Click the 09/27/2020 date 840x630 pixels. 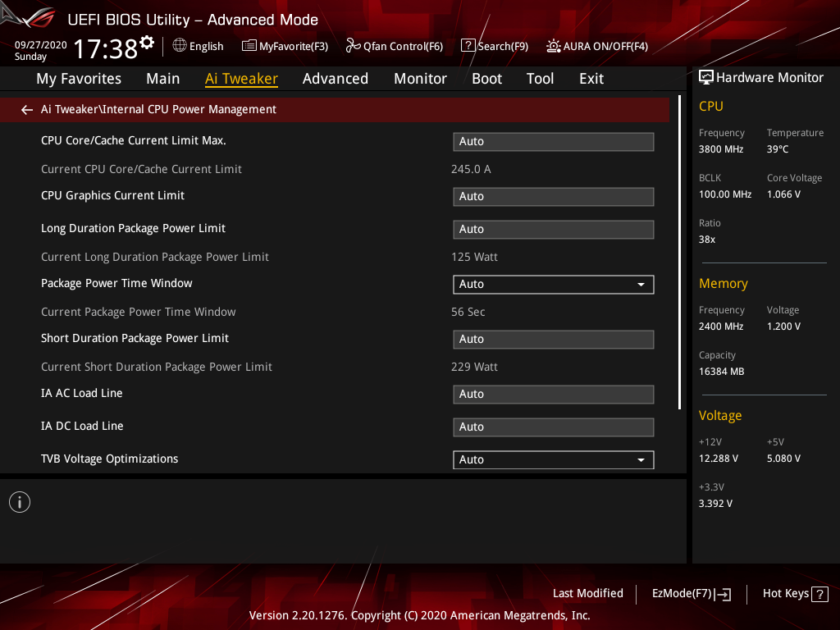pyautogui.click(x=41, y=45)
